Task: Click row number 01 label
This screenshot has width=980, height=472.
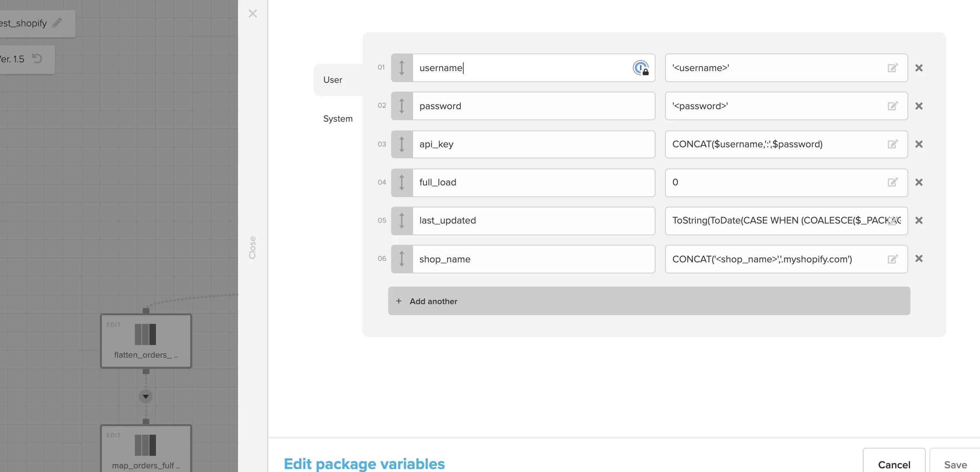Action: pyautogui.click(x=381, y=67)
